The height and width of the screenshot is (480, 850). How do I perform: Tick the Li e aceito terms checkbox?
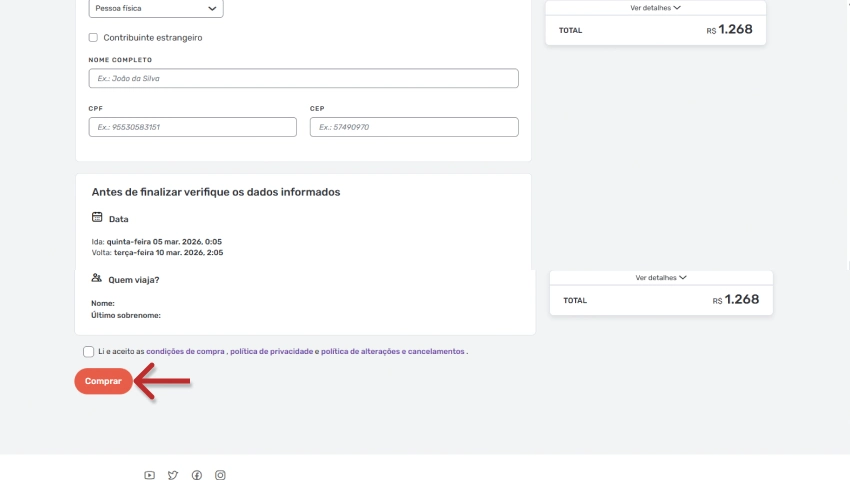pos(89,352)
